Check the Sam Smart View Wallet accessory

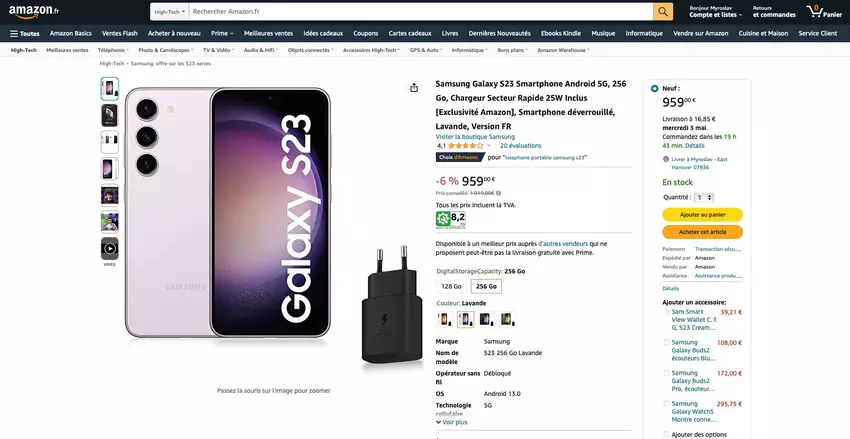coord(667,312)
